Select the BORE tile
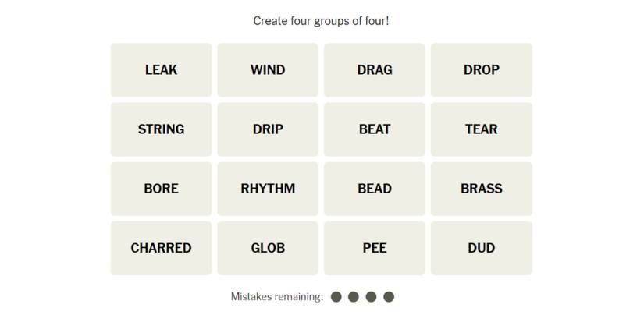The image size is (644, 322). [161, 189]
